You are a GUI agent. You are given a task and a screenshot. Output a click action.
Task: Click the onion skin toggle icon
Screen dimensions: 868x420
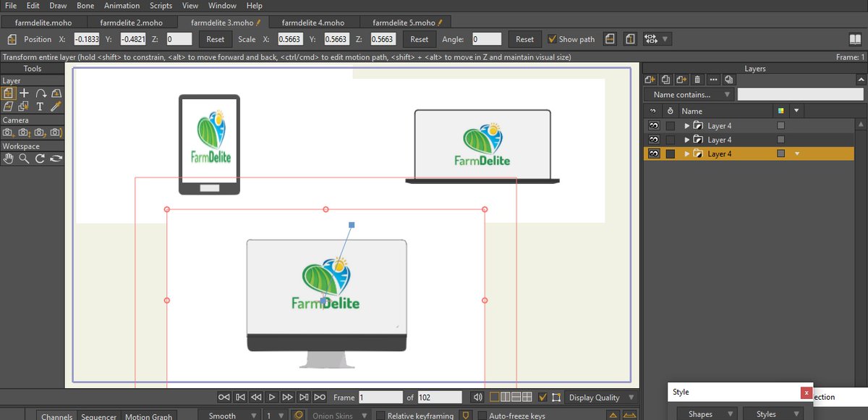click(x=297, y=416)
